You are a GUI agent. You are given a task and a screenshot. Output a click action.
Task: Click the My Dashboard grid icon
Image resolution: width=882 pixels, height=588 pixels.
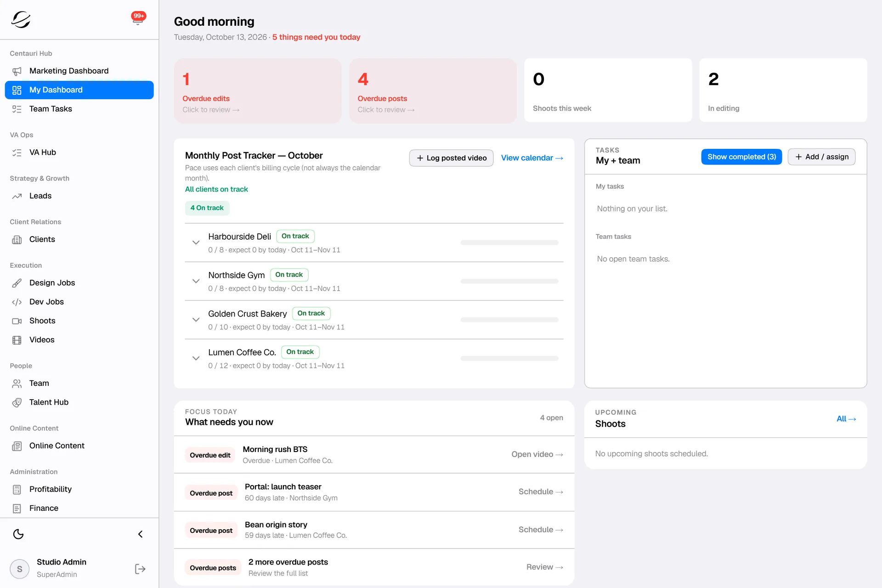coord(17,90)
